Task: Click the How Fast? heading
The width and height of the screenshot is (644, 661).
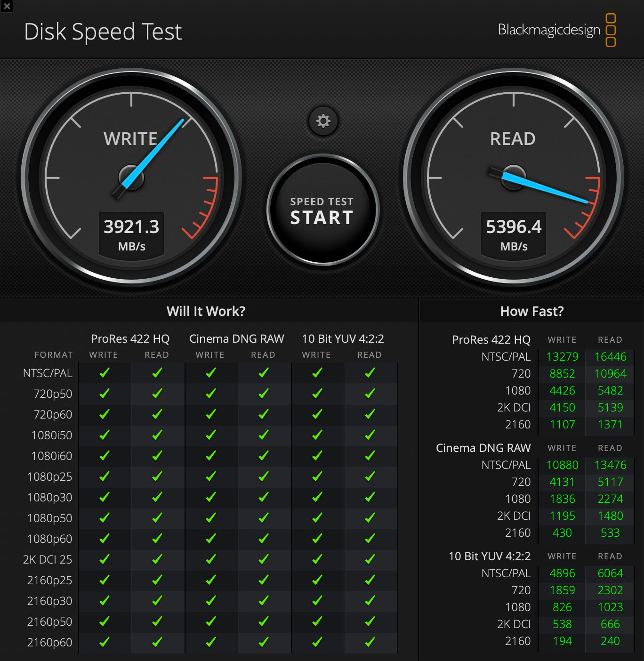Action: (532, 311)
